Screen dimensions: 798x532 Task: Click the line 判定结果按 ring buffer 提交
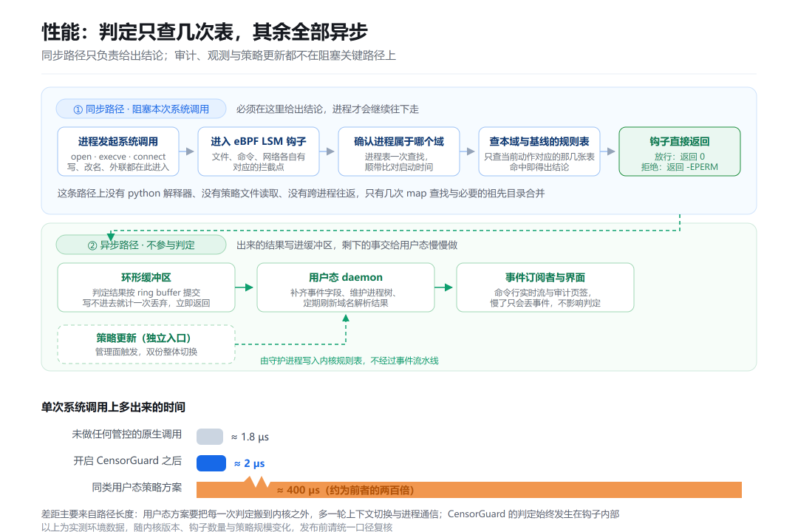coord(146,293)
